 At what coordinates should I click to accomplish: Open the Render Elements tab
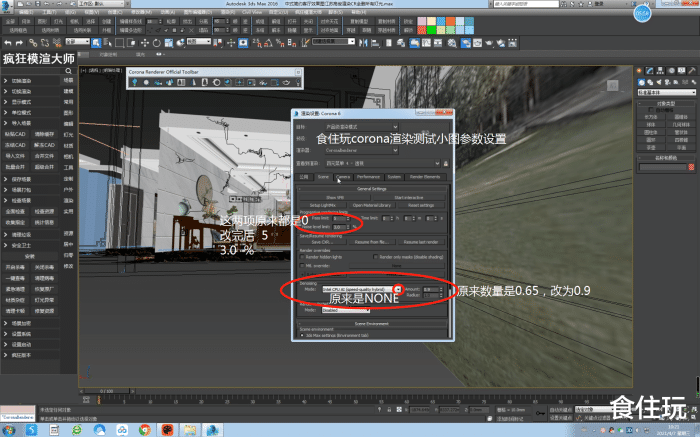tap(425, 177)
